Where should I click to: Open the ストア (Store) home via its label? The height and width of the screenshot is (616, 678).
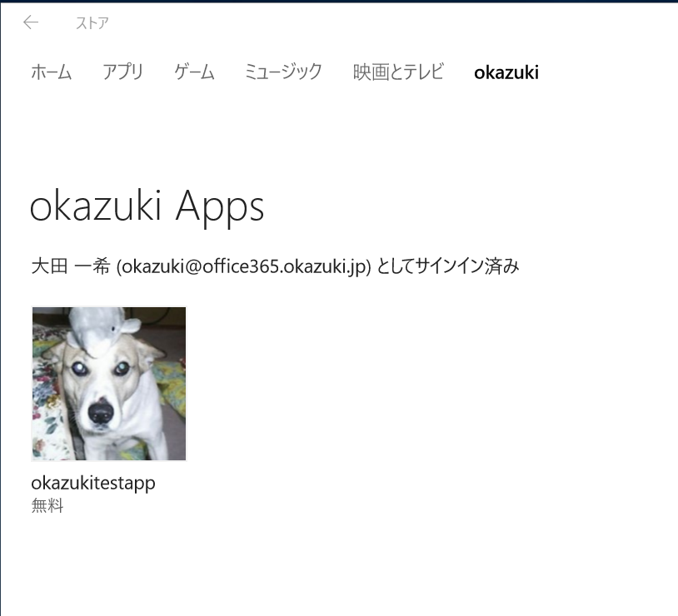(92, 23)
